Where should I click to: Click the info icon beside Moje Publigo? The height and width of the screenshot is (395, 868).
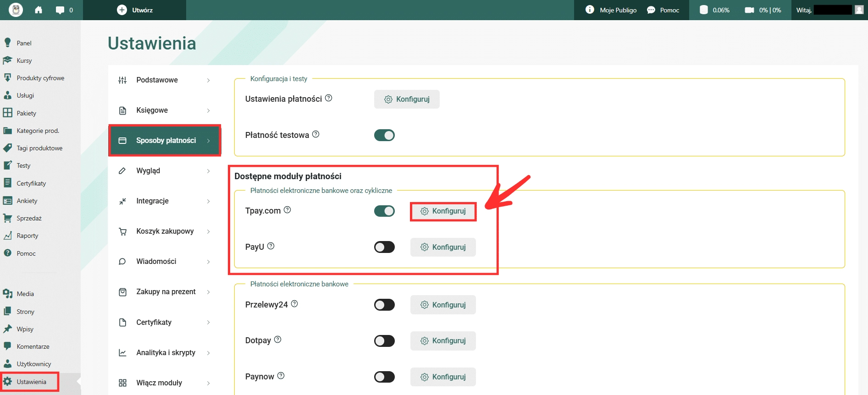point(590,10)
